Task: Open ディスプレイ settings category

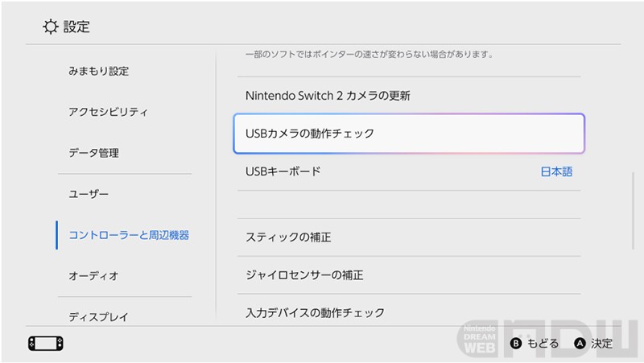Action: (98, 316)
